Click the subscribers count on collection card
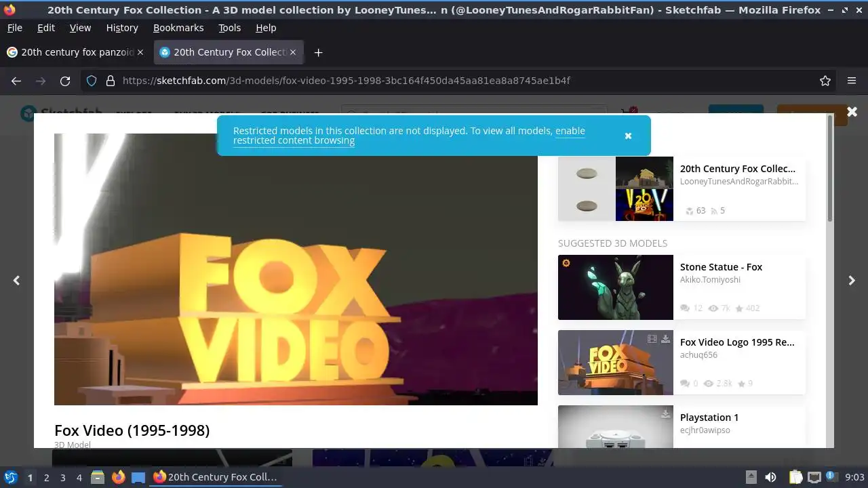 point(717,211)
